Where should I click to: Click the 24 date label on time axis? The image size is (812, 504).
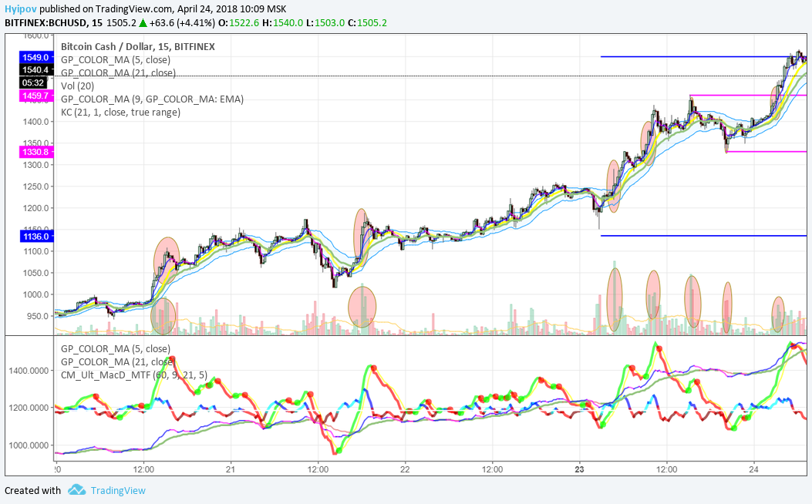[754, 469]
